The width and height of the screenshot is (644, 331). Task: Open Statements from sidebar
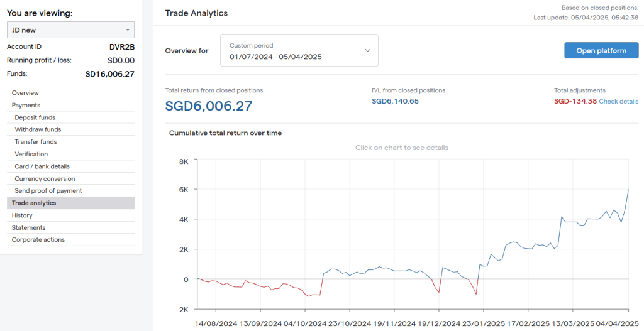point(28,227)
